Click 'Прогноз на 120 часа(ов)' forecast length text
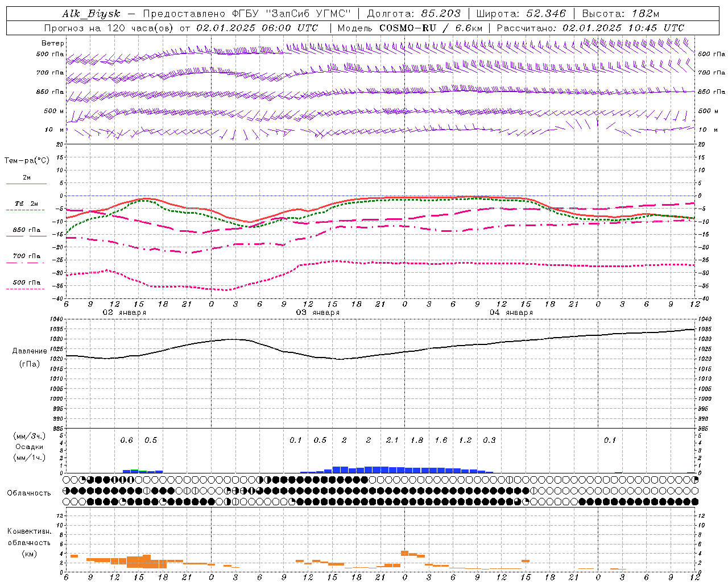Viewport: 728px width, 582px height. coord(109,28)
